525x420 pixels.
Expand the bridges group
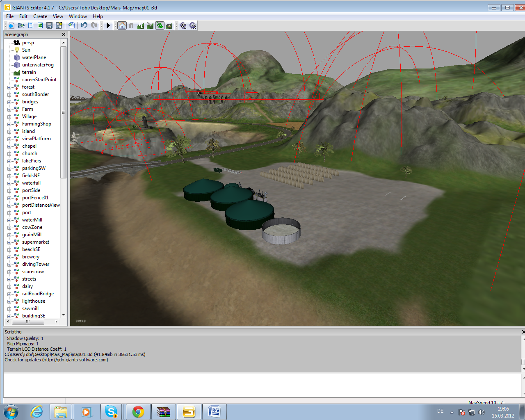[9, 102]
